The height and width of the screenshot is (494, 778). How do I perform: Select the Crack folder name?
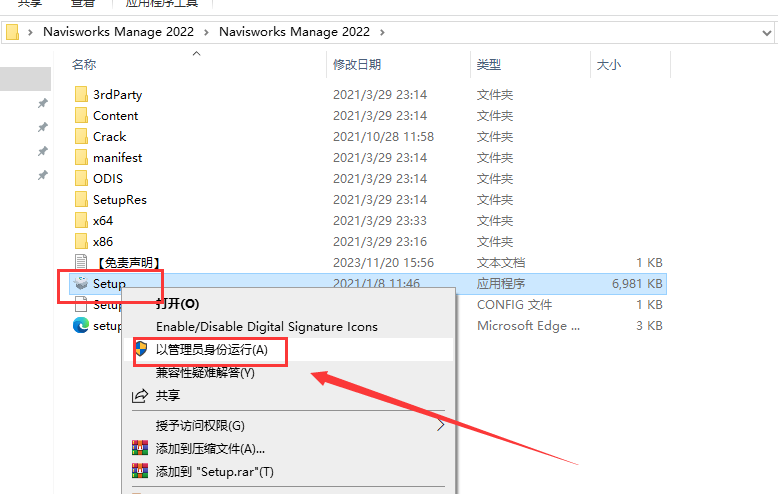point(110,136)
